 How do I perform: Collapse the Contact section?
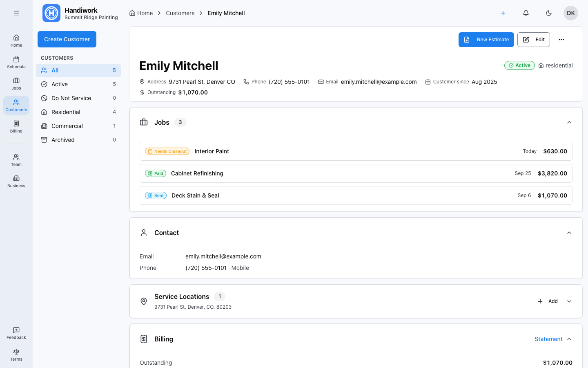569,233
